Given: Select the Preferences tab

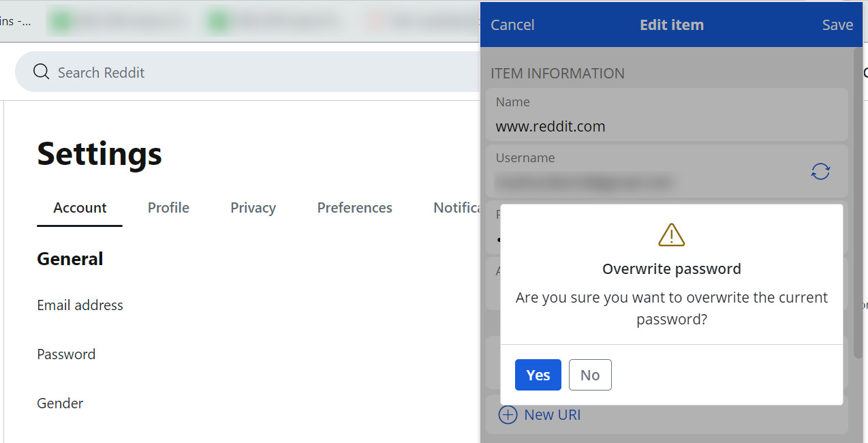Looking at the screenshot, I should (354, 207).
